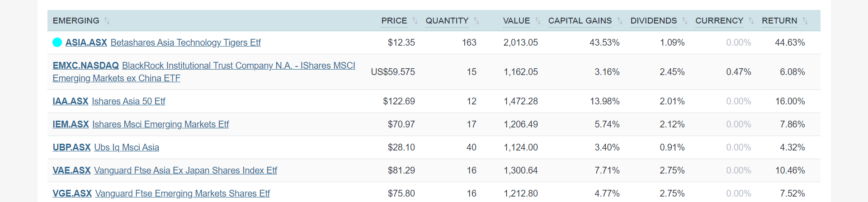Open Betashares Asia Technology Tigers Etf link

(185, 42)
